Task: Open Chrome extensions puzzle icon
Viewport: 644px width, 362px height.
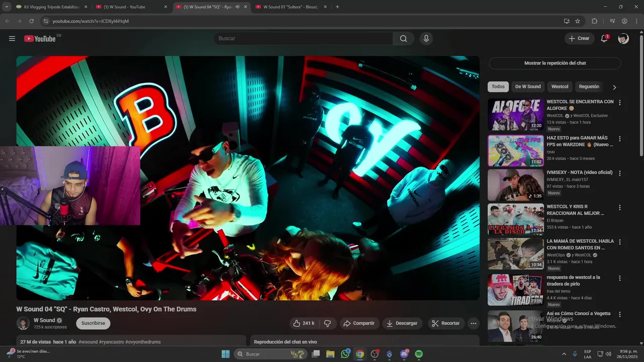Action: click(x=595, y=21)
